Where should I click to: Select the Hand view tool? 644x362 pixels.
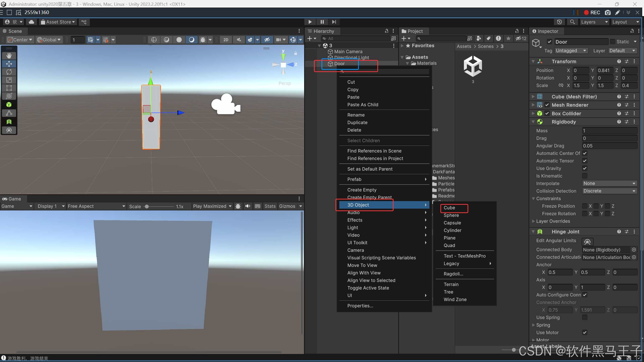[9, 56]
